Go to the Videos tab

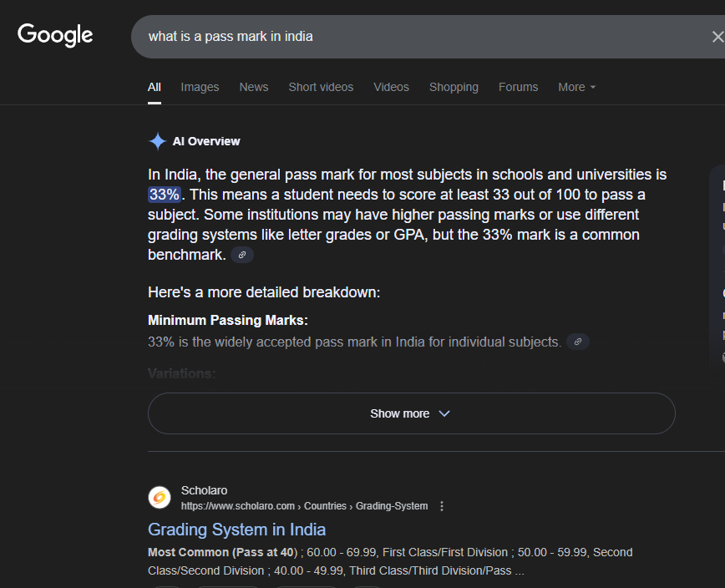tap(391, 87)
